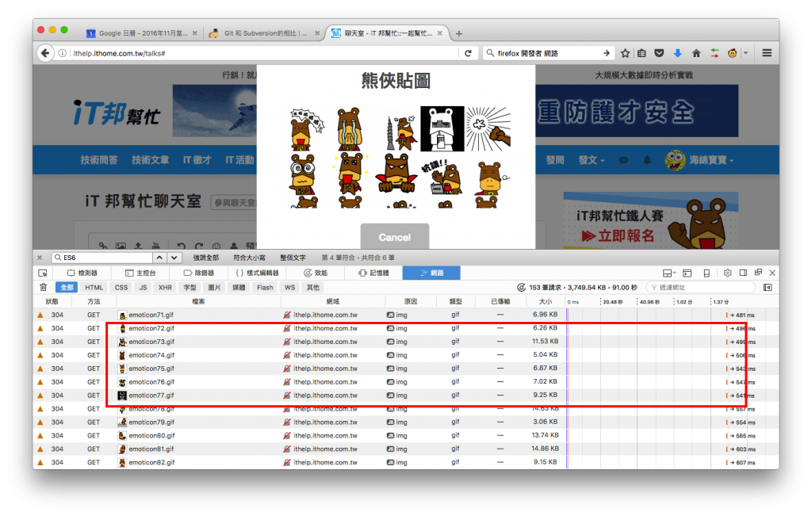The height and width of the screenshot is (516, 812).
Task: Submit search with the go arrow
Action: point(607,53)
